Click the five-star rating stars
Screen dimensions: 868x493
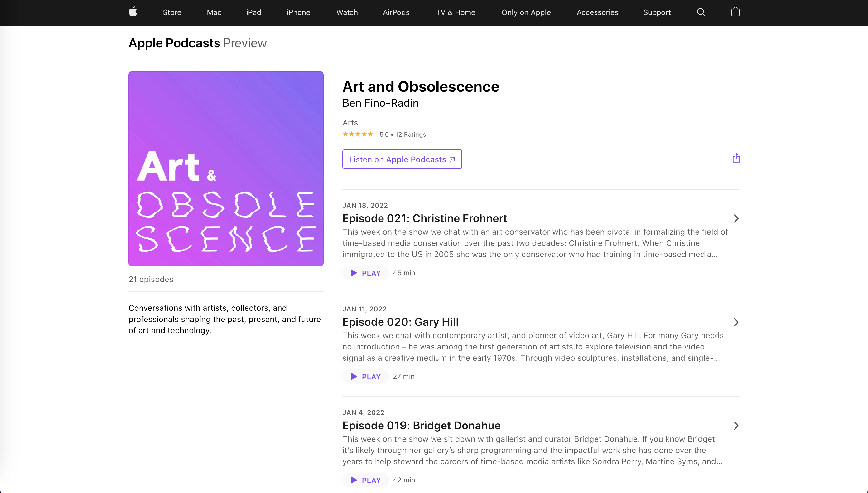358,134
